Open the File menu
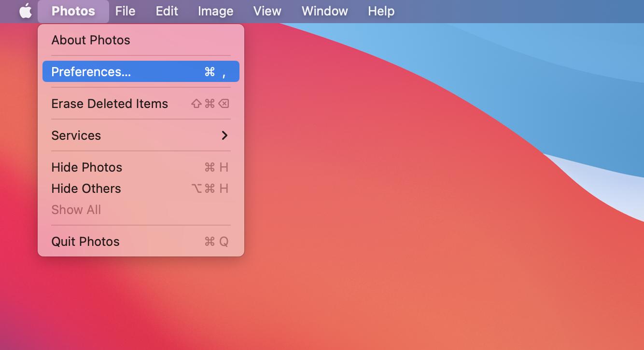The width and height of the screenshot is (644, 350). coord(125,11)
